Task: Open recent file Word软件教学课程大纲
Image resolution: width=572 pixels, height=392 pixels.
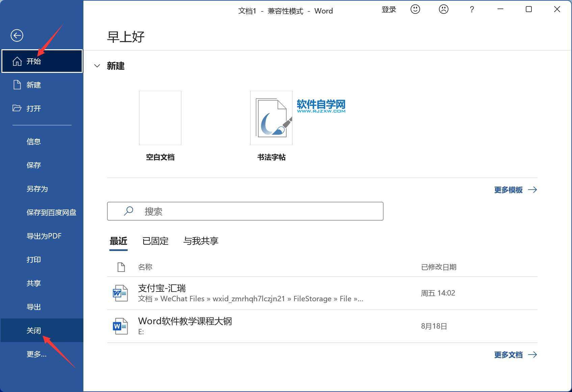Action: (322, 326)
